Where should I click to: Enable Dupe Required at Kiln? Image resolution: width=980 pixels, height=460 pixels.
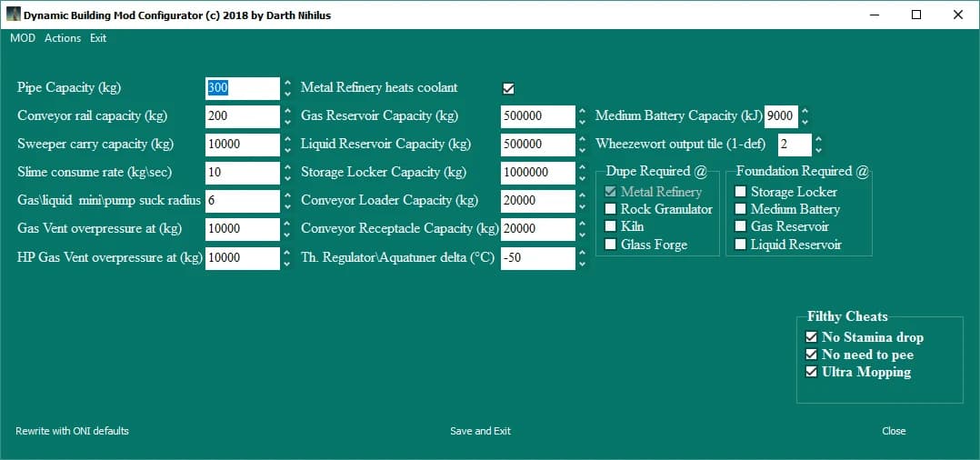click(x=610, y=226)
